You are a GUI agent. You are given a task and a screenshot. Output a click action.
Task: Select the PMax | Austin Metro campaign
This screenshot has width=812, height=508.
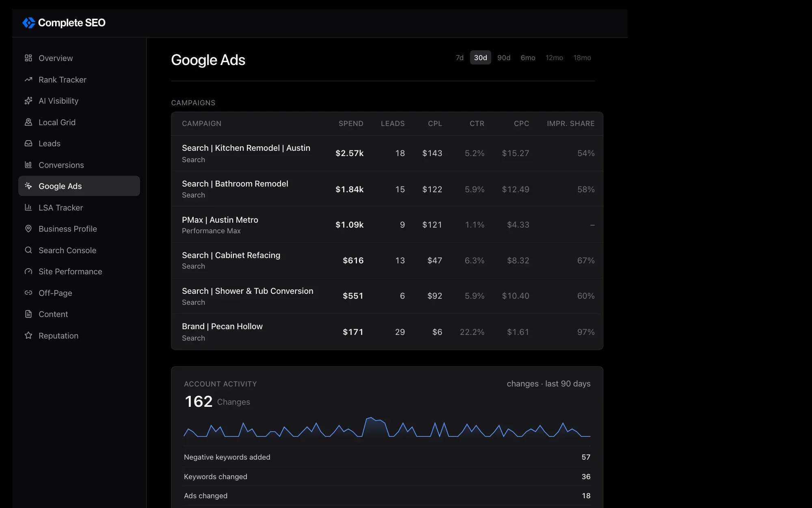coord(387,225)
